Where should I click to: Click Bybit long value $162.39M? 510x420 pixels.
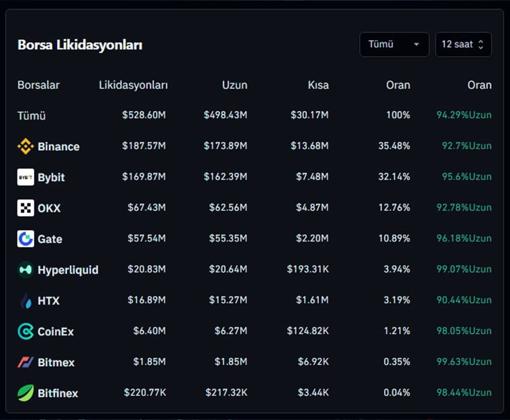pyautogui.click(x=225, y=177)
